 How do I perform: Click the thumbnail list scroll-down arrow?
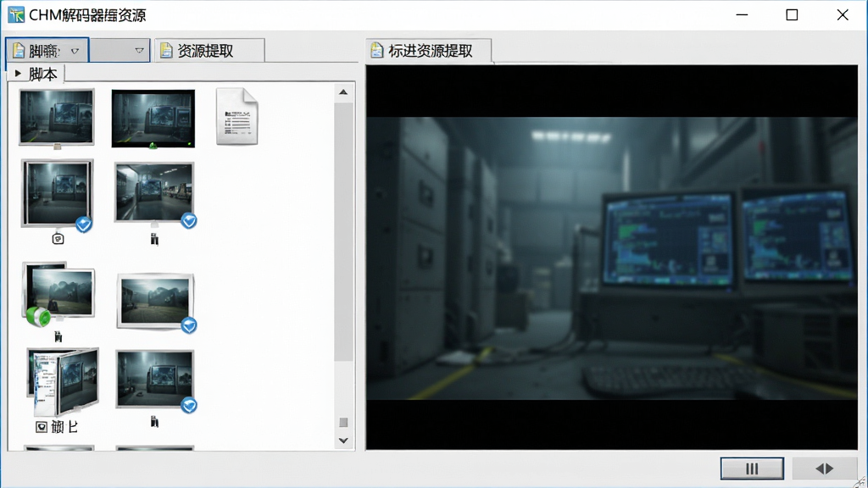(x=343, y=441)
